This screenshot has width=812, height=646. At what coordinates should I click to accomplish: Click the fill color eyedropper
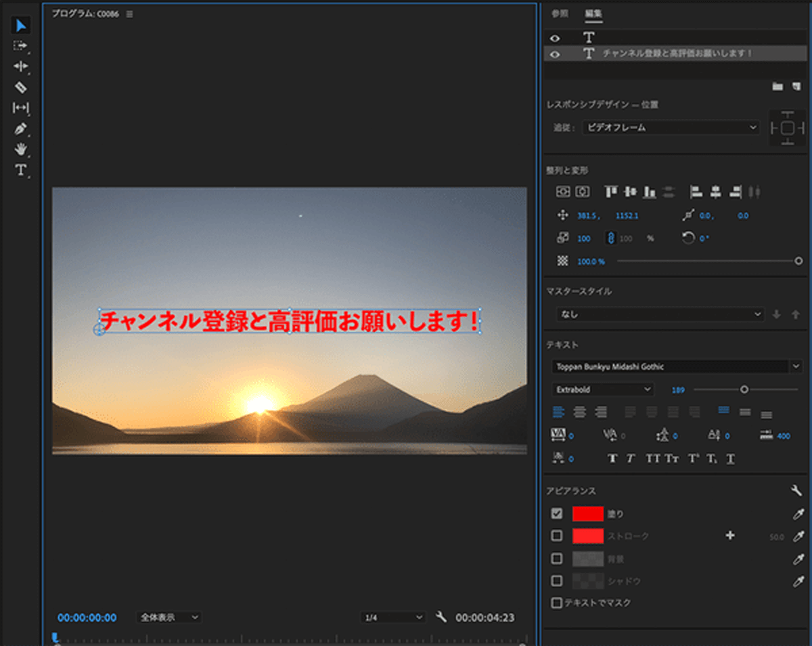click(x=798, y=514)
